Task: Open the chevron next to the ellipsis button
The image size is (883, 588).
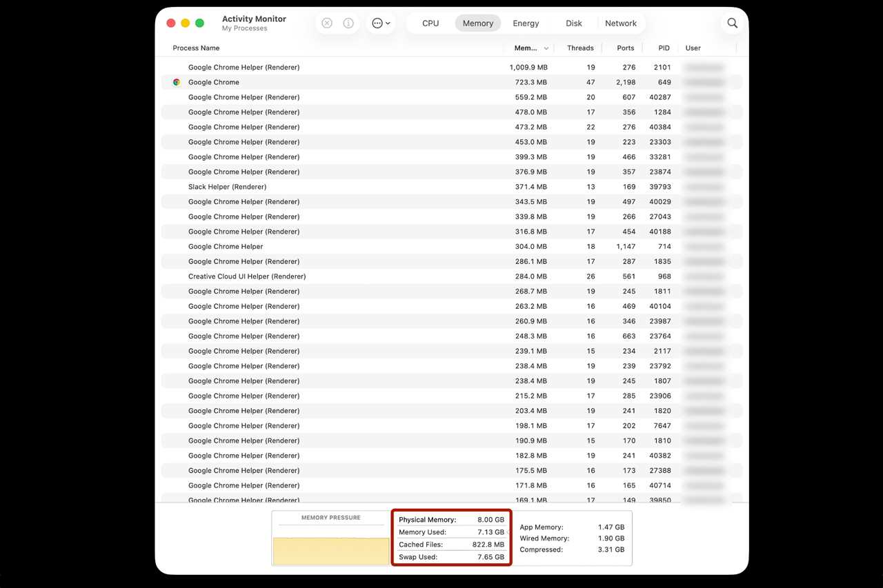Action: pyautogui.click(x=389, y=23)
